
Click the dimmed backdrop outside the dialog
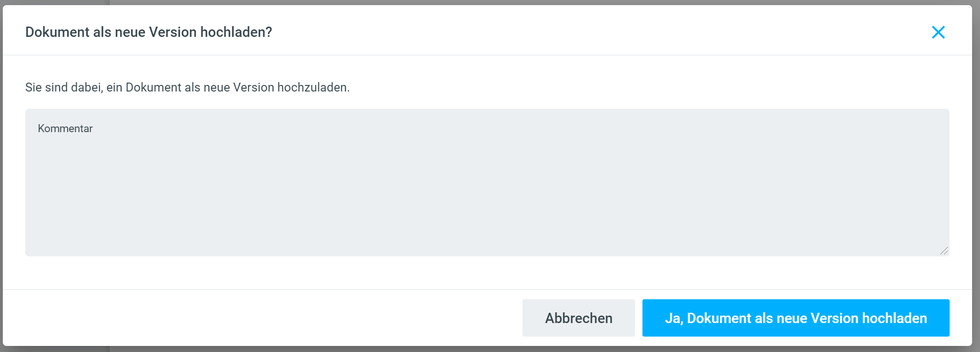click(467, 2)
